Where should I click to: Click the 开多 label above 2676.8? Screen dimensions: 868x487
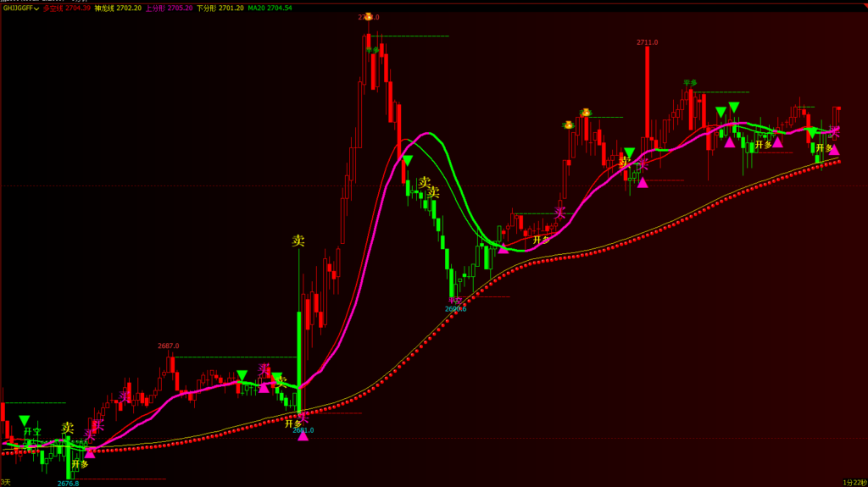[80, 464]
